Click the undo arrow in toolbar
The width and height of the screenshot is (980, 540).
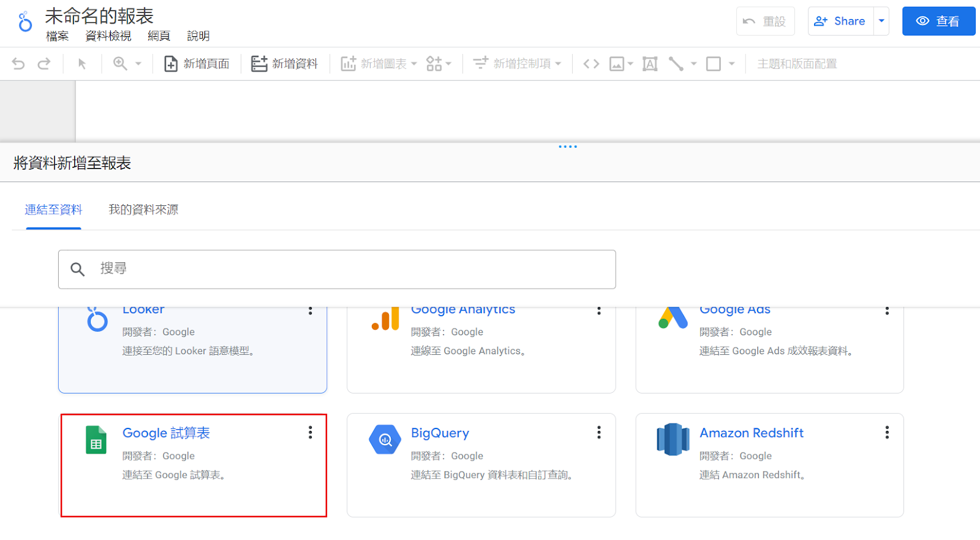point(18,64)
